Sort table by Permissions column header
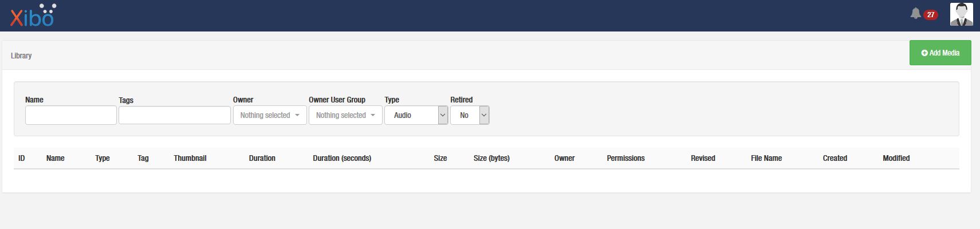 pyautogui.click(x=625, y=158)
